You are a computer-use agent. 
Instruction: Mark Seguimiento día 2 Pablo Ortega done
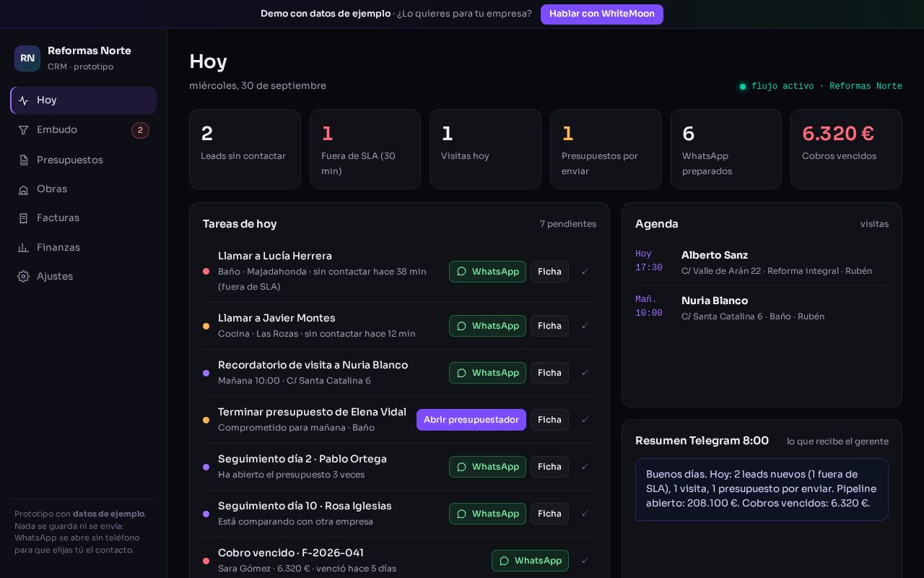[x=585, y=467]
